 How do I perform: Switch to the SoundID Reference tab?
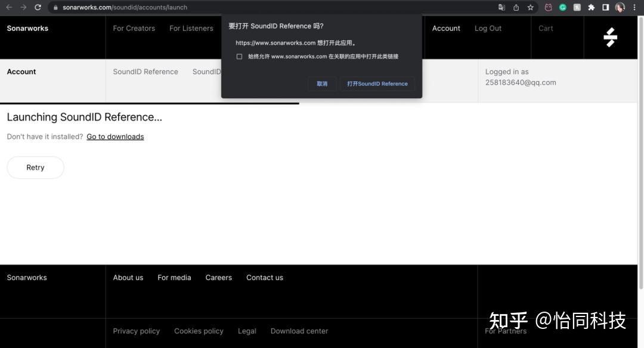[145, 72]
